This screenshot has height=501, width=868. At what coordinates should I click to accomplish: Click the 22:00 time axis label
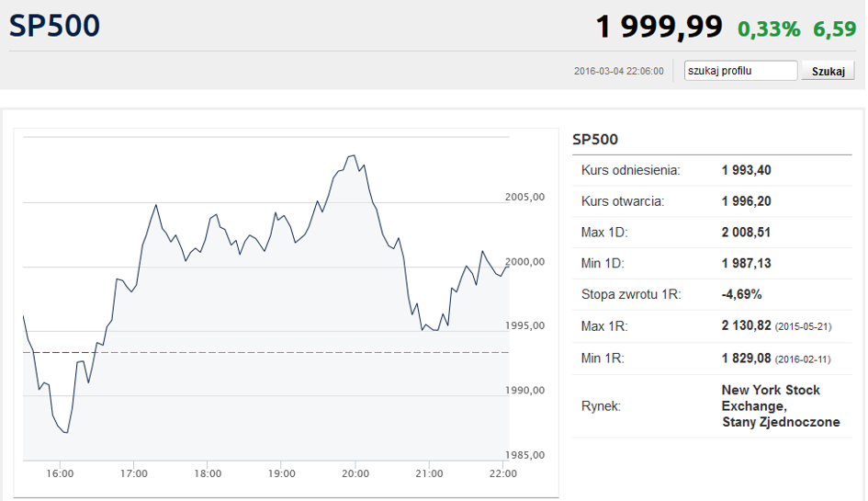[x=502, y=473]
